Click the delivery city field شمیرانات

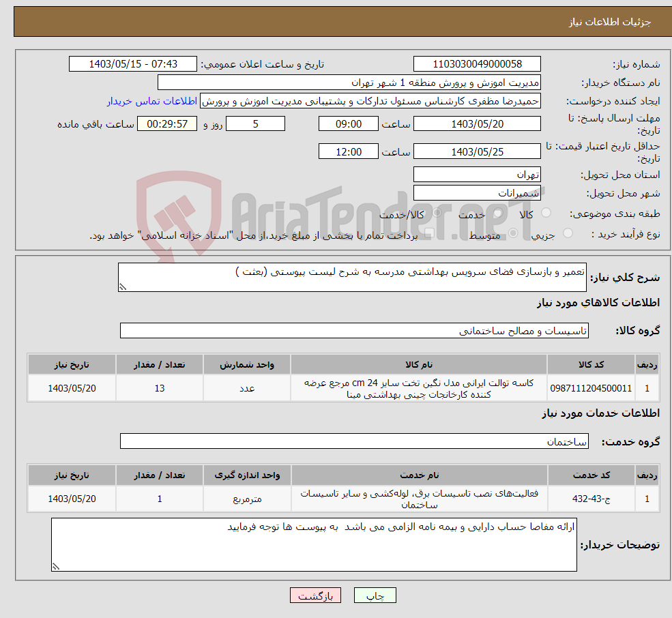pyautogui.click(x=477, y=193)
